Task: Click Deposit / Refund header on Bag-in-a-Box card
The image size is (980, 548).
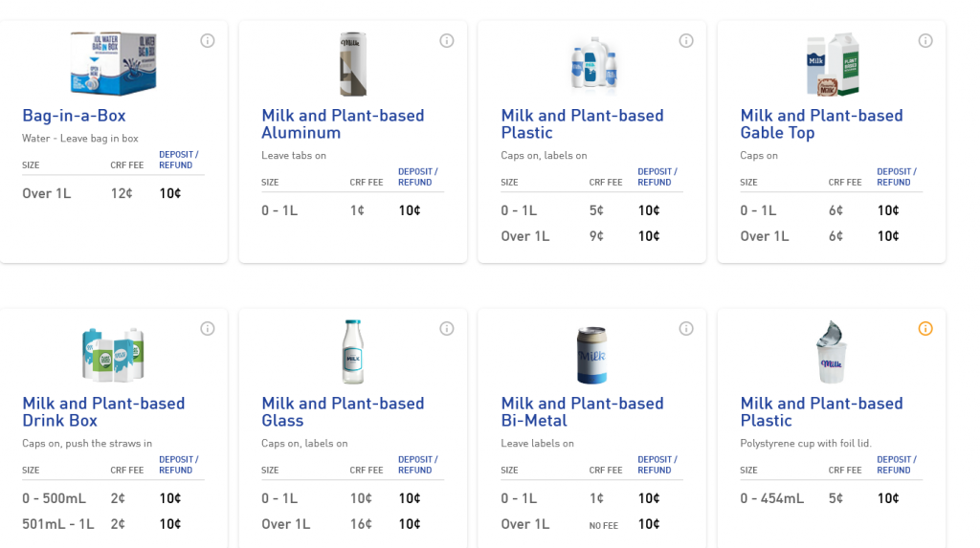Action: pos(179,160)
